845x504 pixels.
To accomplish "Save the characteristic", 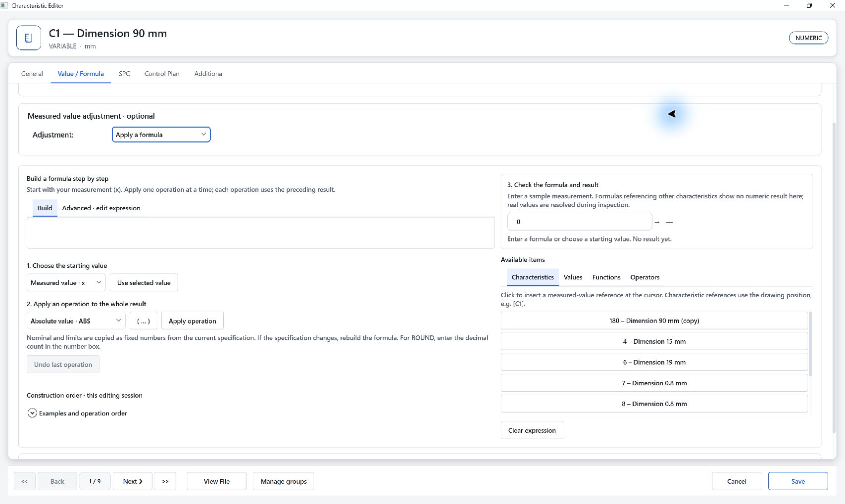I will tap(798, 481).
